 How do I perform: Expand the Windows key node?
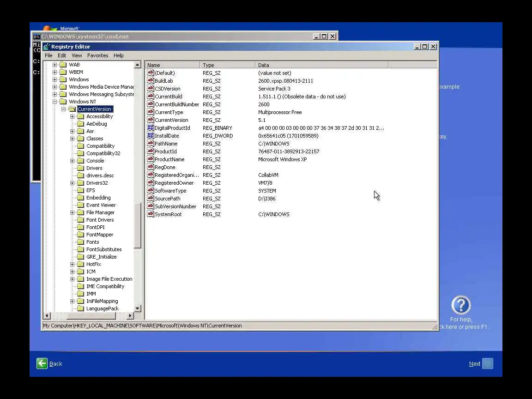pyautogui.click(x=54, y=79)
